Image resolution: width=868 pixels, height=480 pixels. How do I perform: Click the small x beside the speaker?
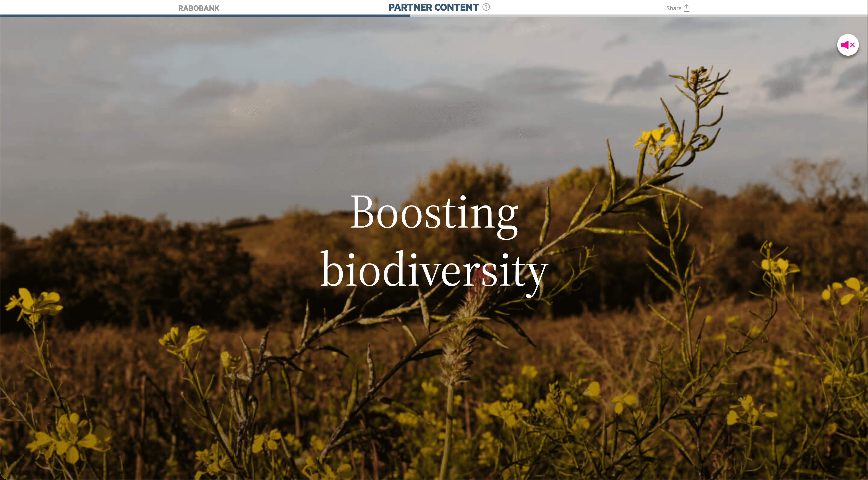click(x=852, y=45)
